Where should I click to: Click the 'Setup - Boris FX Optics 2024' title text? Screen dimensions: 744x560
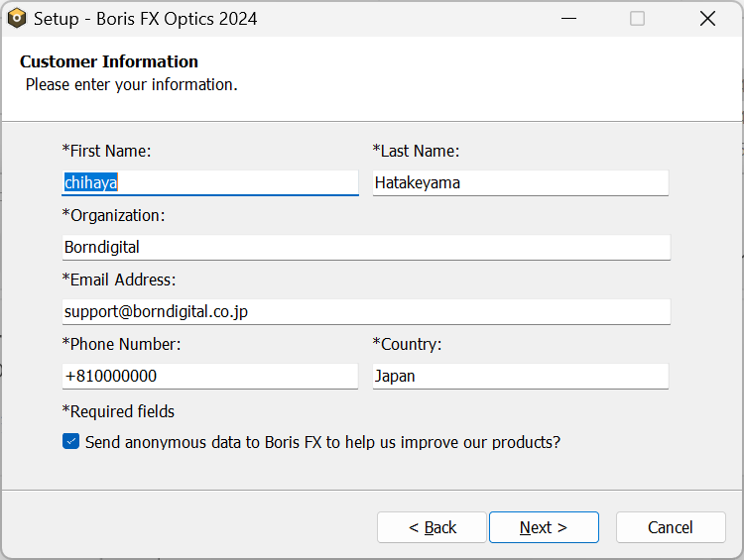click(145, 19)
